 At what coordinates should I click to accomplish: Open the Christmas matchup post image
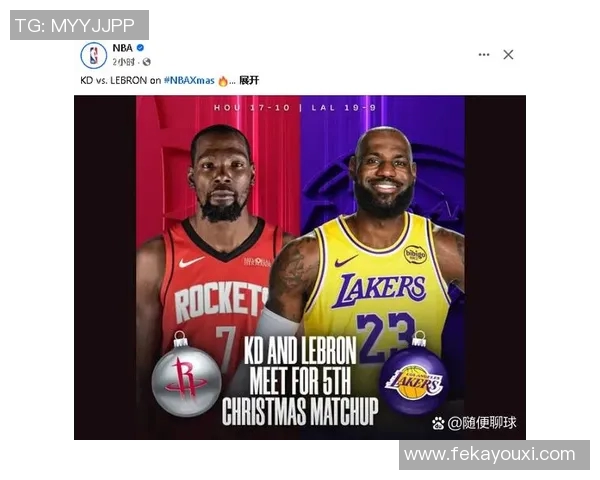[x=300, y=267]
